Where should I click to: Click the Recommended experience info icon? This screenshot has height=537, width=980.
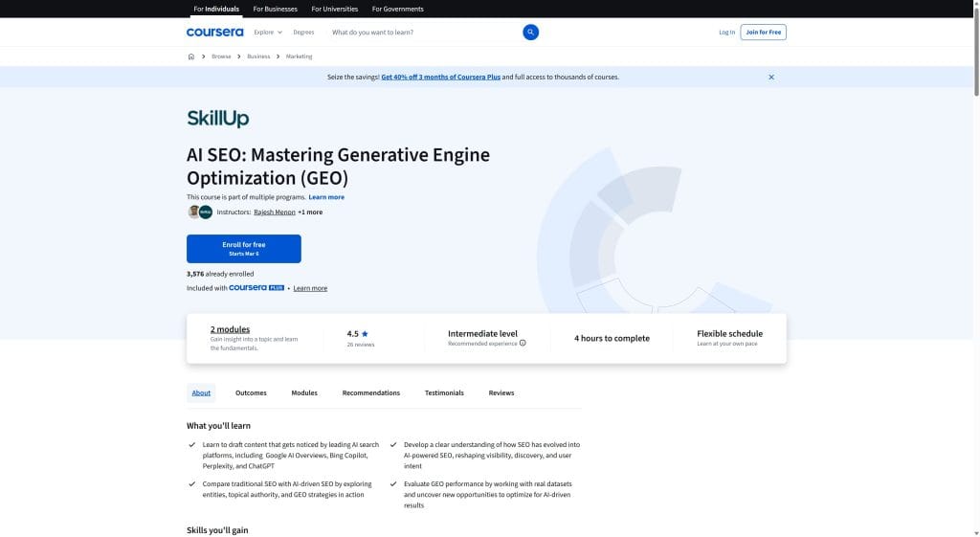click(523, 344)
